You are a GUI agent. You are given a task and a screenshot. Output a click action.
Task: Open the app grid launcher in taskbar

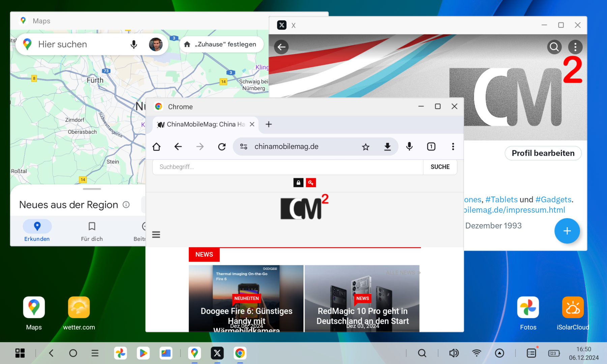pyautogui.click(x=20, y=353)
